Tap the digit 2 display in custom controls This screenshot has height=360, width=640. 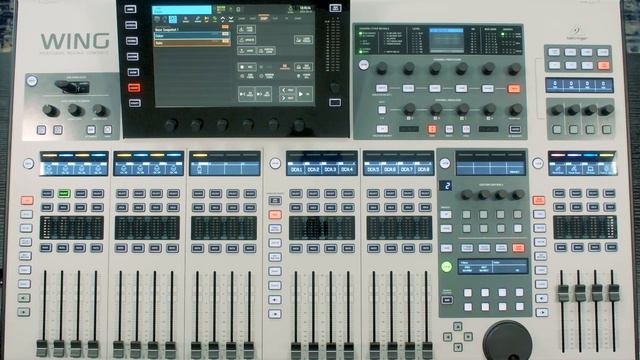point(446,186)
